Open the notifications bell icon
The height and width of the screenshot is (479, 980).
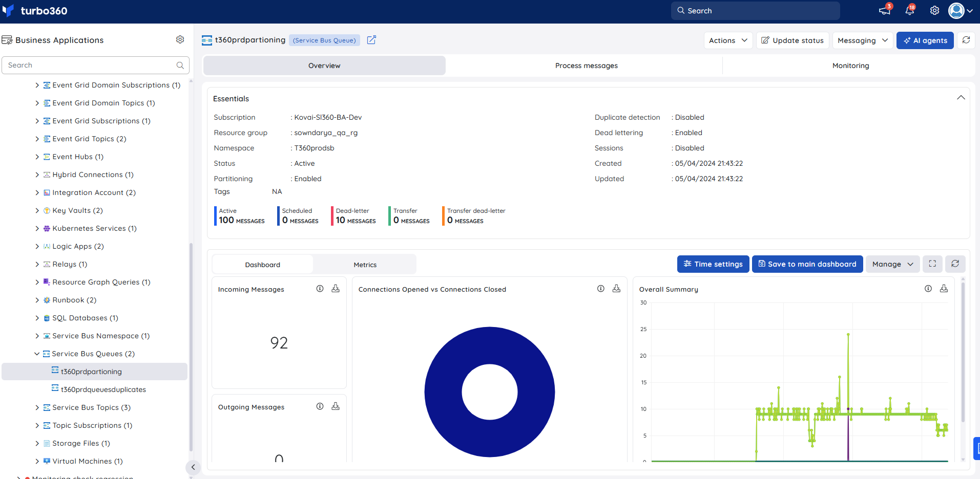910,10
